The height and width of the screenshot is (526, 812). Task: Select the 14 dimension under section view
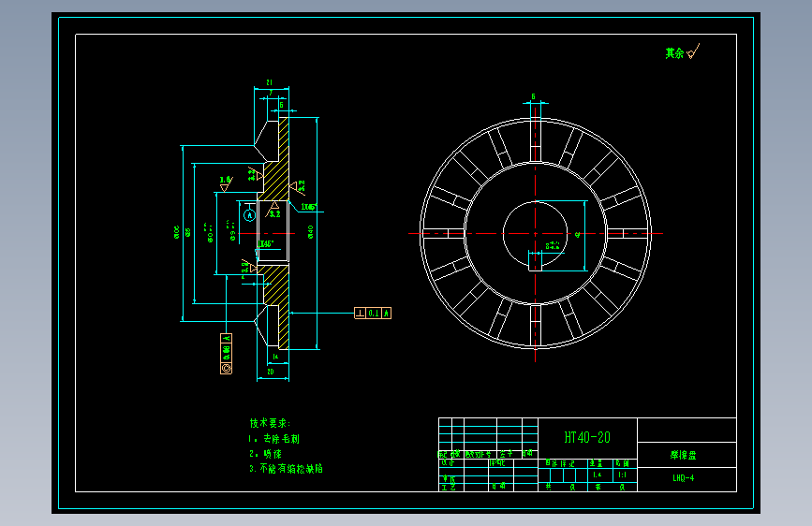(x=275, y=357)
